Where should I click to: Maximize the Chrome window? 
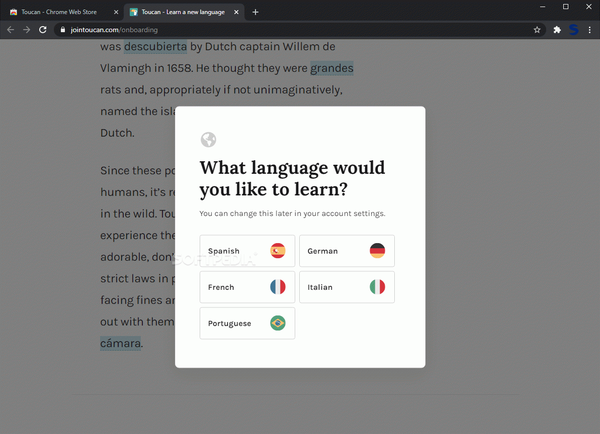566,7
